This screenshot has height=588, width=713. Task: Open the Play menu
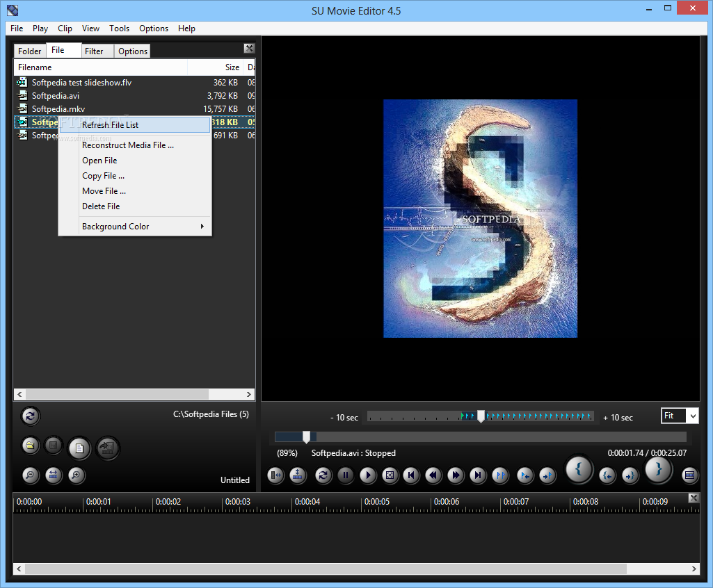pos(40,28)
